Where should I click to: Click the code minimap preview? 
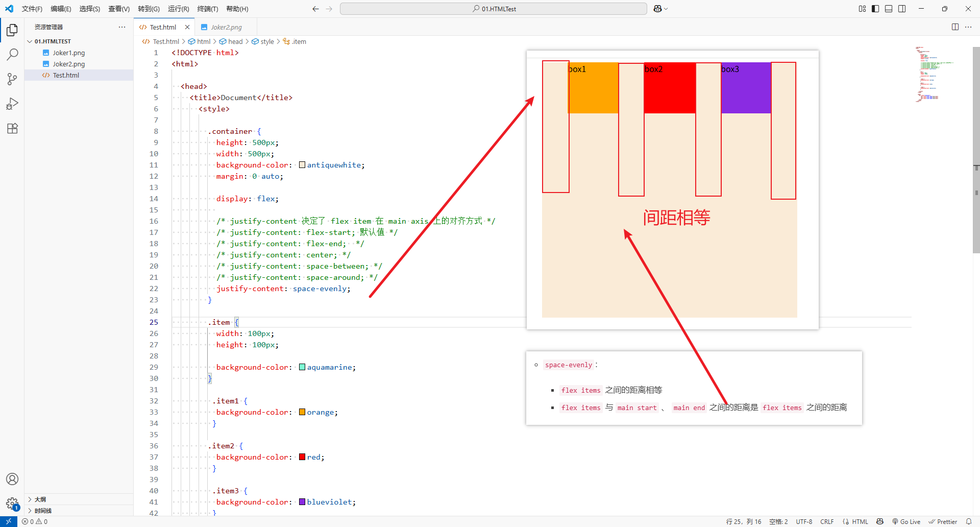click(x=934, y=74)
